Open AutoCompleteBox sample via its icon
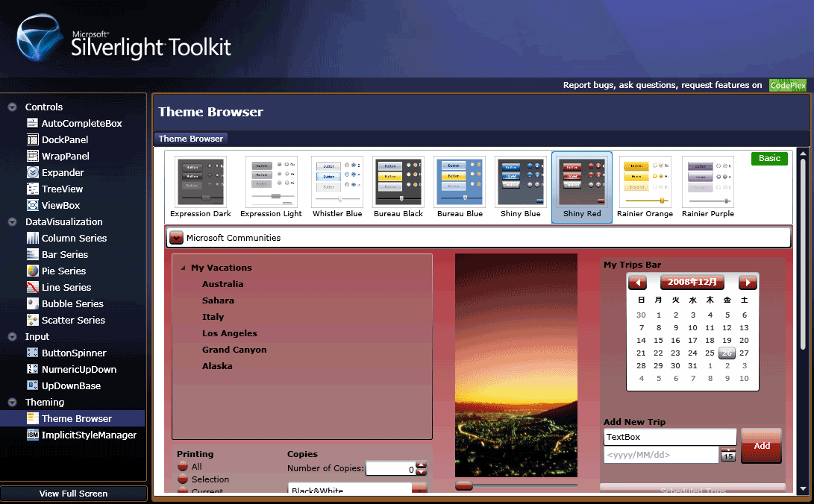Screen dimensions: 814x504 [x=32, y=124]
